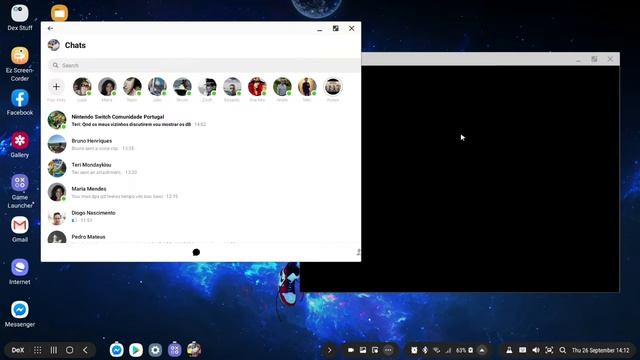Maximize the Messenger window

tap(336, 29)
